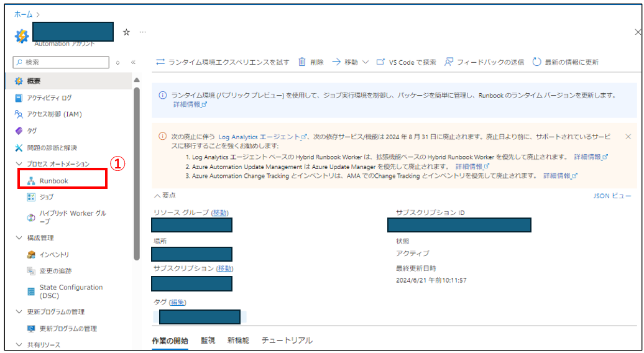This screenshot has width=644, height=353.
Task: Click the 変更の追跡 icon
Action: (31, 271)
